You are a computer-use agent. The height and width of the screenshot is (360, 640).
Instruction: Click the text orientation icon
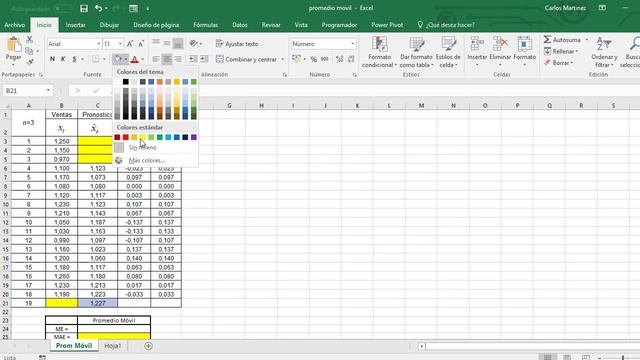point(194,44)
